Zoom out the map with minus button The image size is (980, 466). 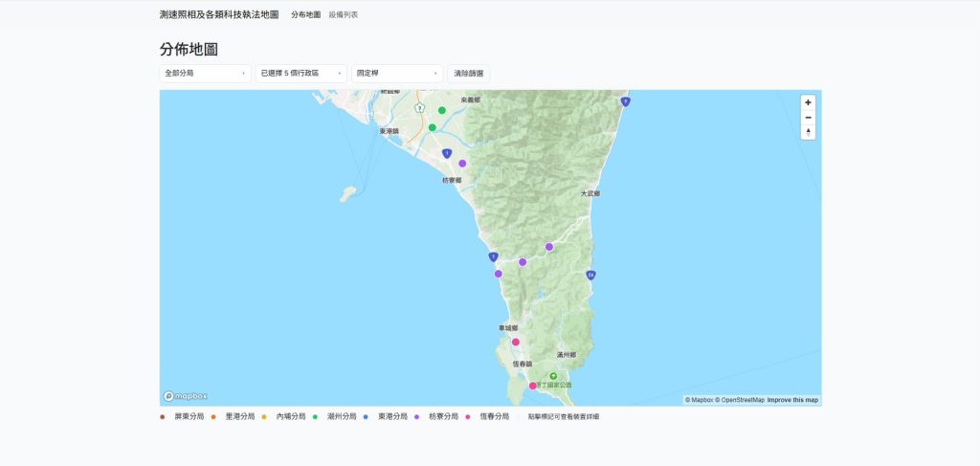808,118
